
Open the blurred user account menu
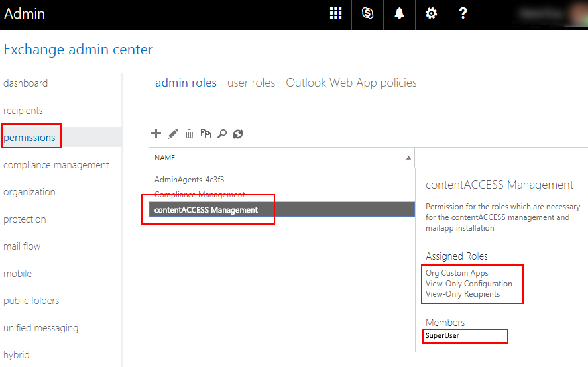552,13
